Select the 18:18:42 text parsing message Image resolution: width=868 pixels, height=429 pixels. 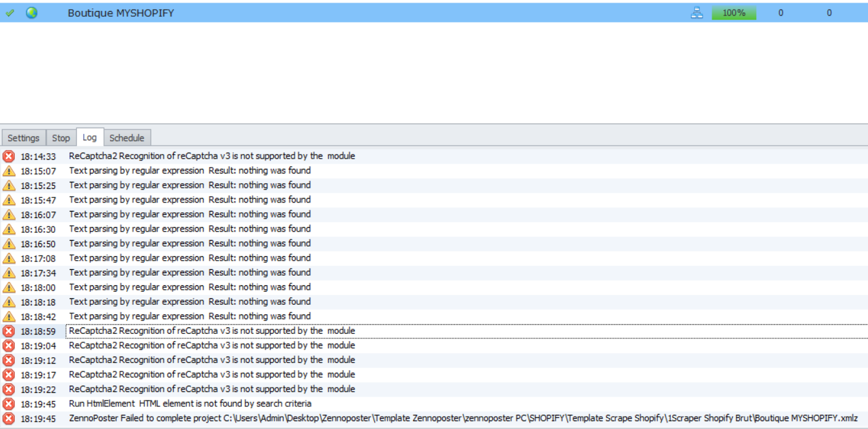point(190,316)
